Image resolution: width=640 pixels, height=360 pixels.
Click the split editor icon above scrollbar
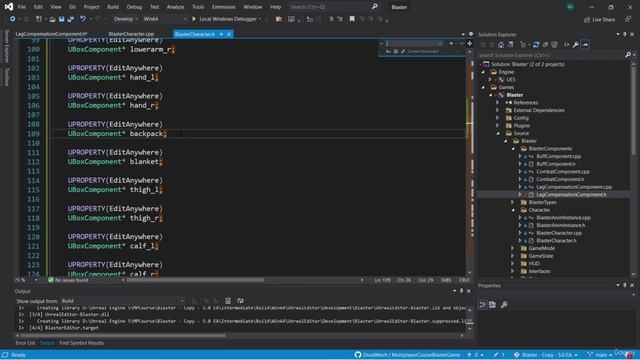coord(469,43)
